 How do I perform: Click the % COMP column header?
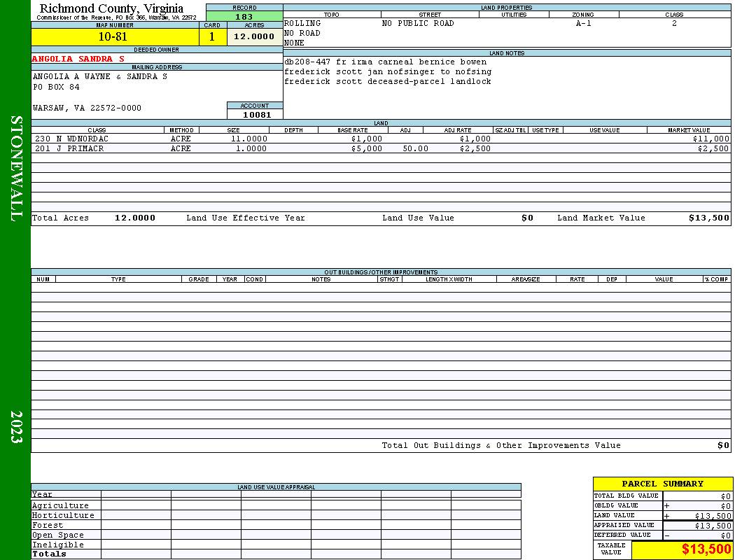(717, 279)
